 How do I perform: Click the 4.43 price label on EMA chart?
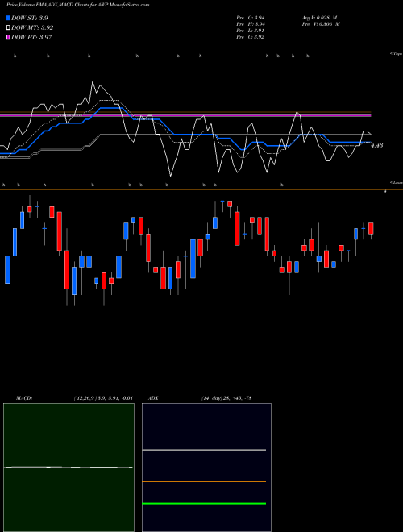(377, 145)
